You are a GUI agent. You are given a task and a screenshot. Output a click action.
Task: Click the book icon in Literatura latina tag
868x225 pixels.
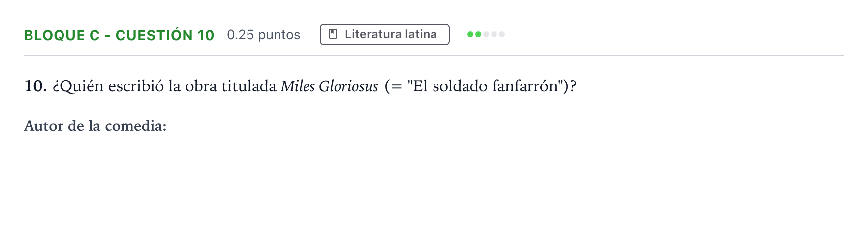point(333,34)
